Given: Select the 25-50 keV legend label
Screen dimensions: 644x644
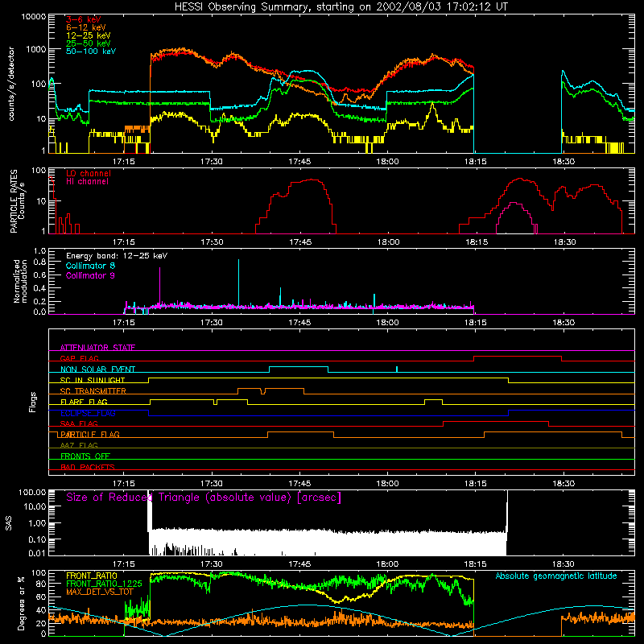Looking at the screenshot, I should pyautogui.click(x=89, y=43).
